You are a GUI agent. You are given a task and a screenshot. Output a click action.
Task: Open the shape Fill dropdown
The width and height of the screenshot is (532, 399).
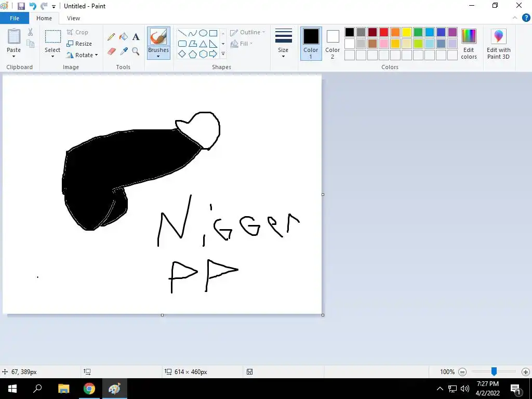[x=242, y=44]
